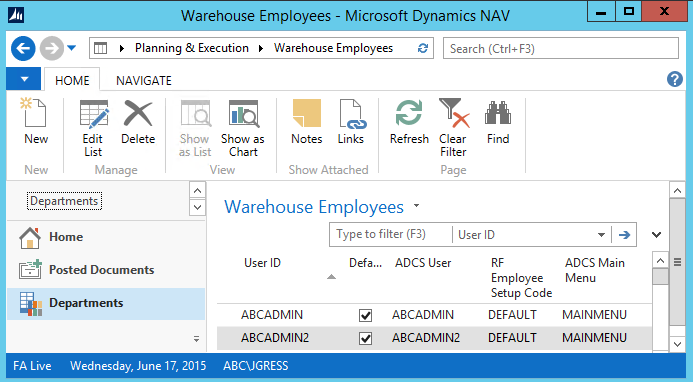
Task: Expand the breadcrumb root arrow
Action: pos(122,48)
